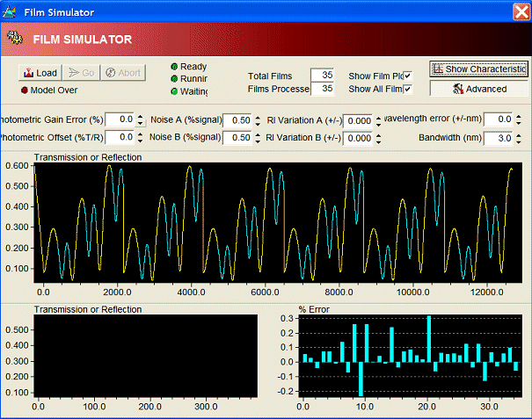Viewport: 532px width, 419px height.
Task: Click the Waiting status indicator light
Action: click(174, 91)
